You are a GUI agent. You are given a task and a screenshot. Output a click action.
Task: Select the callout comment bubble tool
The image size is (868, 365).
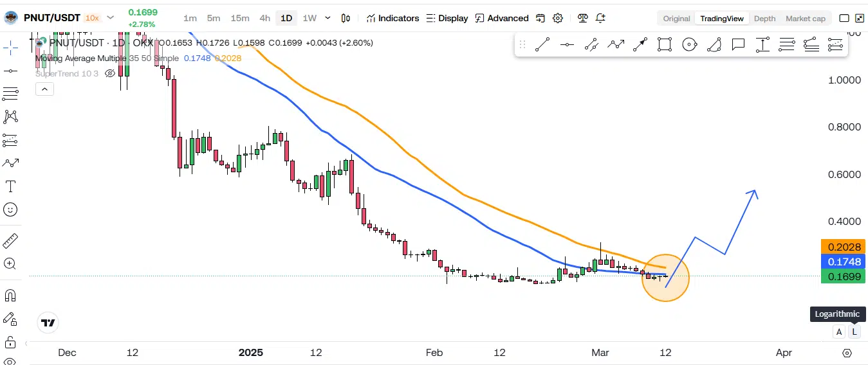pyautogui.click(x=738, y=44)
